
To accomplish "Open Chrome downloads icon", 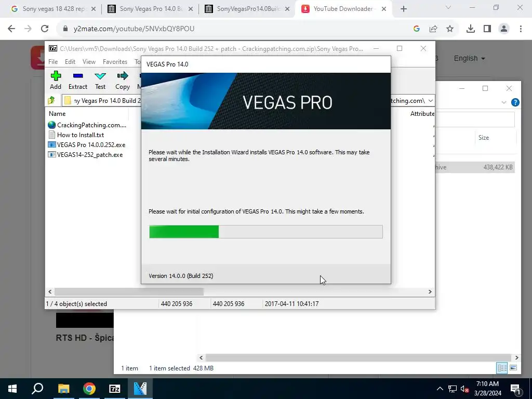I will point(471,29).
